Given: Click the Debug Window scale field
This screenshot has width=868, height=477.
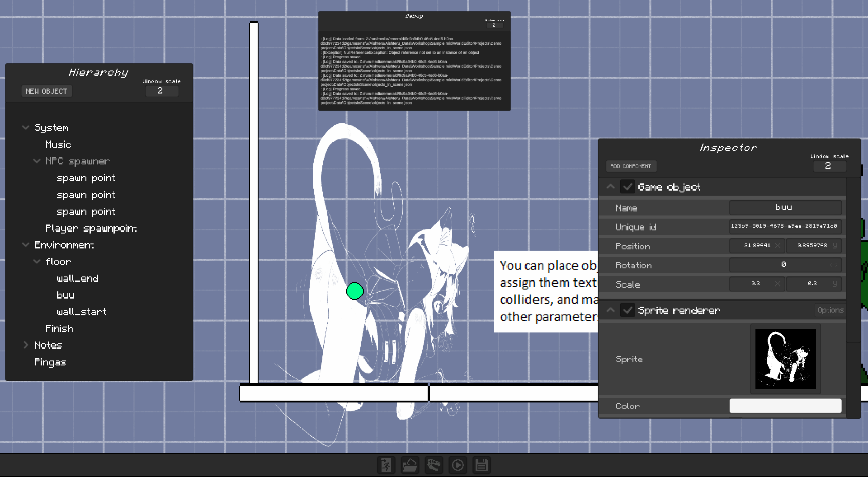Looking at the screenshot, I should [x=495, y=25].
